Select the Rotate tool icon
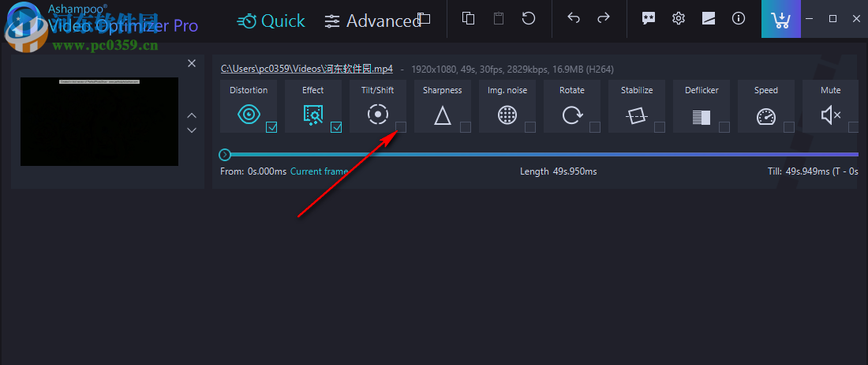Screen dimensions: 868x365 pyautogui.click(x=572, y=115)
